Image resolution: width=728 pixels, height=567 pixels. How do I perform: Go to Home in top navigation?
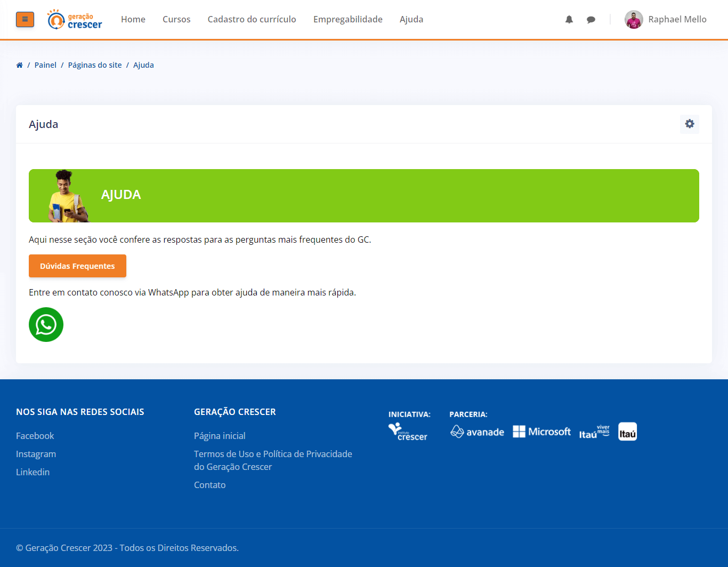(x=133, y=19)
